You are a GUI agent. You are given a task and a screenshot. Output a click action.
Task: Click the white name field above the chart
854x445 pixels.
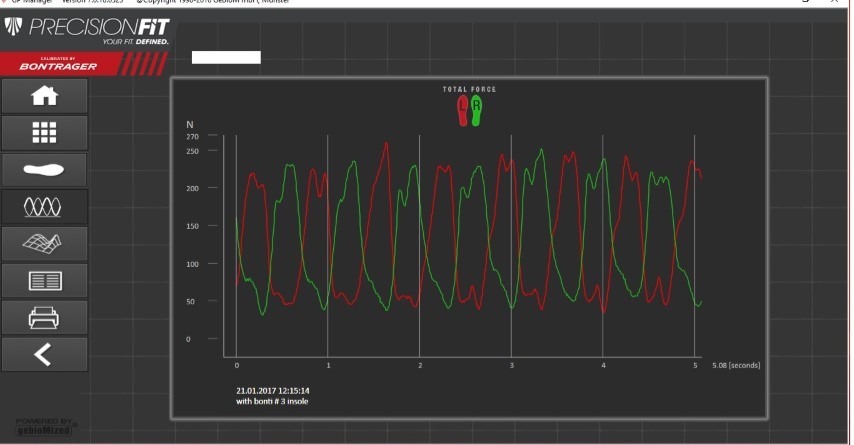pyautogui.click(x=226, y=58)
